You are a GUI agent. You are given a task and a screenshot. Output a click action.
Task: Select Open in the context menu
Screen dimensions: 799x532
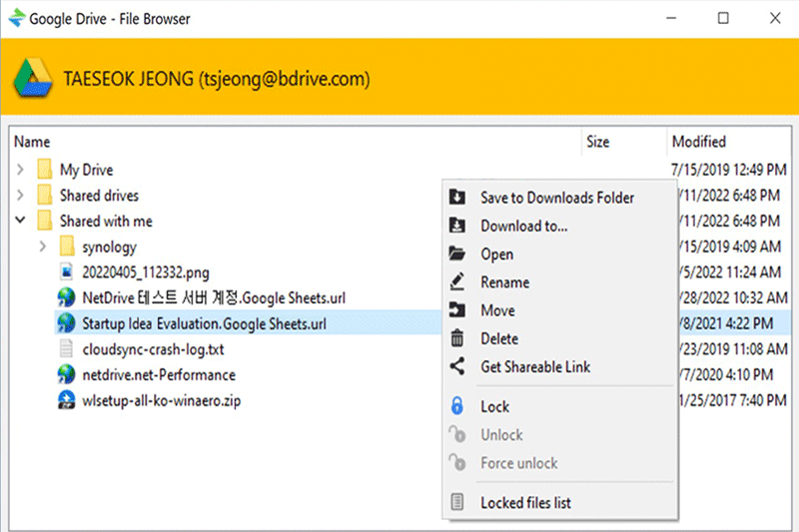point(496,255)
